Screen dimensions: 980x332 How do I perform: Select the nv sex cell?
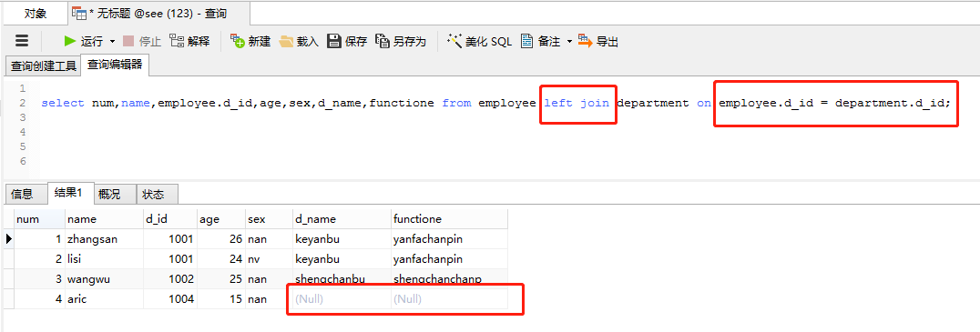[x=268, y=259]
